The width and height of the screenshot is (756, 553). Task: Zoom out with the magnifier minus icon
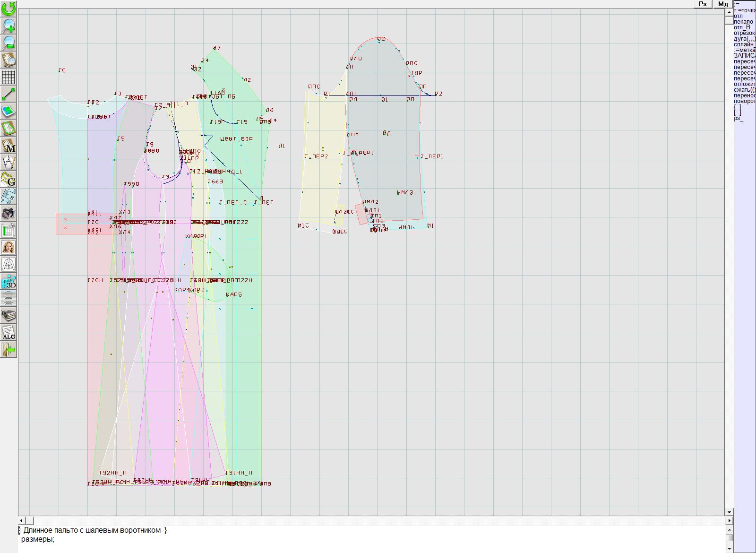pyautogui.click(x=9, y=43)
